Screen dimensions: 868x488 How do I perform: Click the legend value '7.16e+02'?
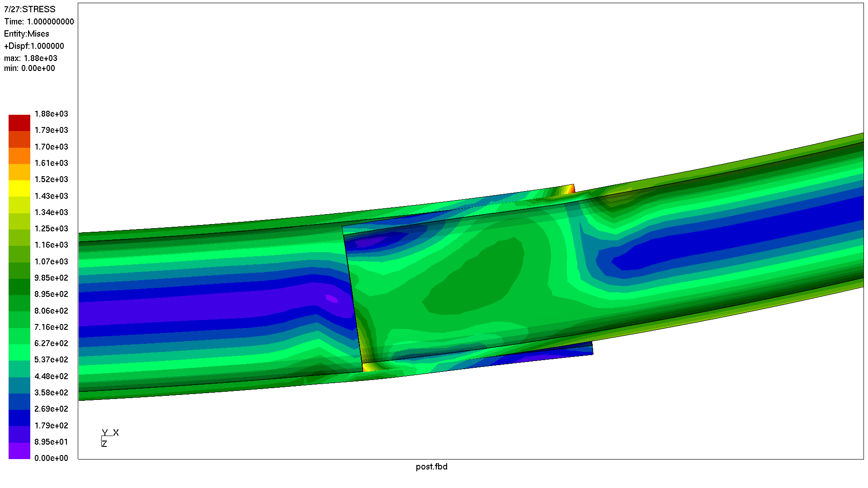click(x=52, y=327)
